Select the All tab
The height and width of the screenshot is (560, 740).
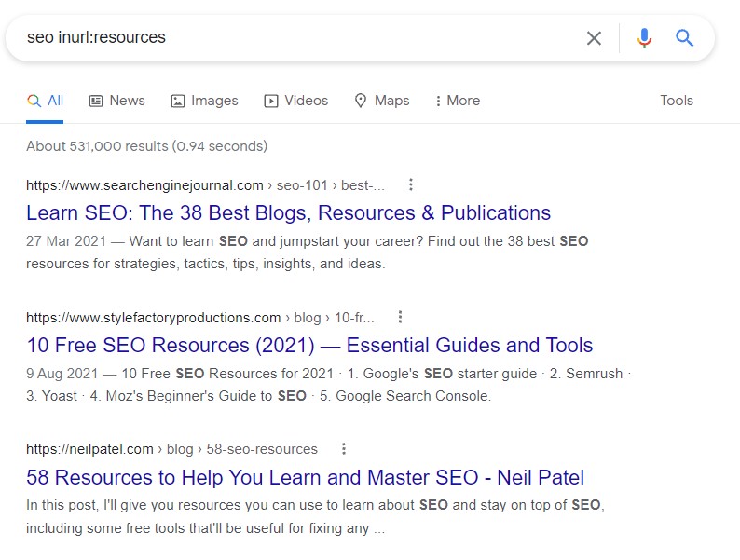[45, 101]
